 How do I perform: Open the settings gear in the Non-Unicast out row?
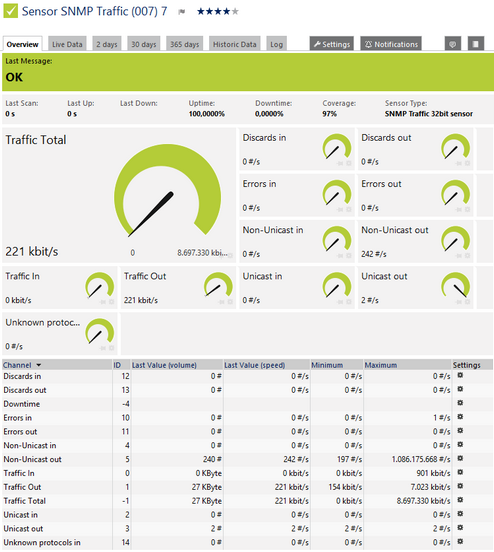coord(460,458)
